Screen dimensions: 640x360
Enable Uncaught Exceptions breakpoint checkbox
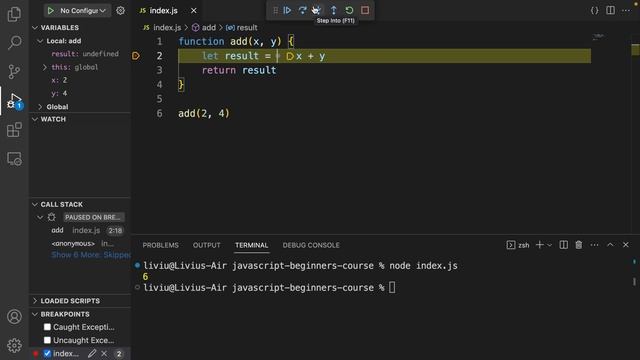click(x=47, y=340)
